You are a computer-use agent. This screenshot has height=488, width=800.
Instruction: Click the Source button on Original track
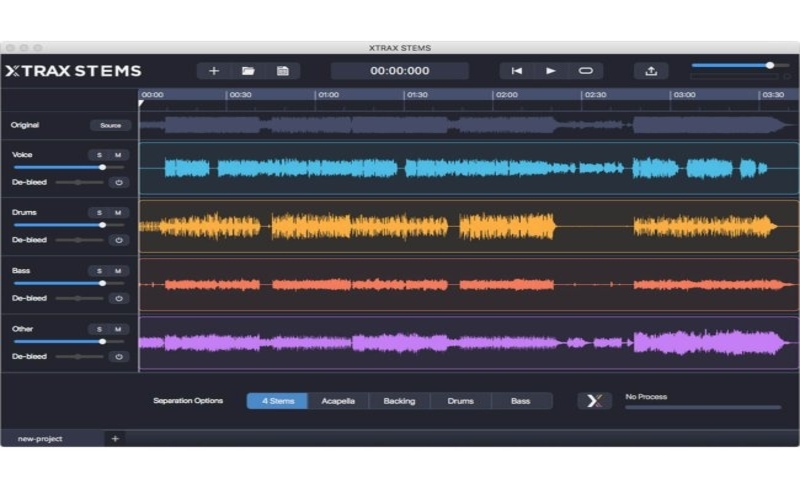(110, 125)
